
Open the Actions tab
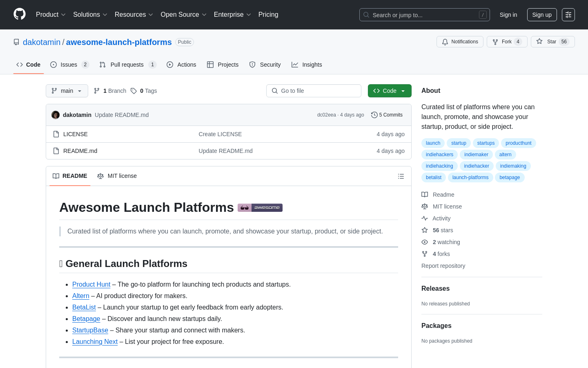click(181, 65)
